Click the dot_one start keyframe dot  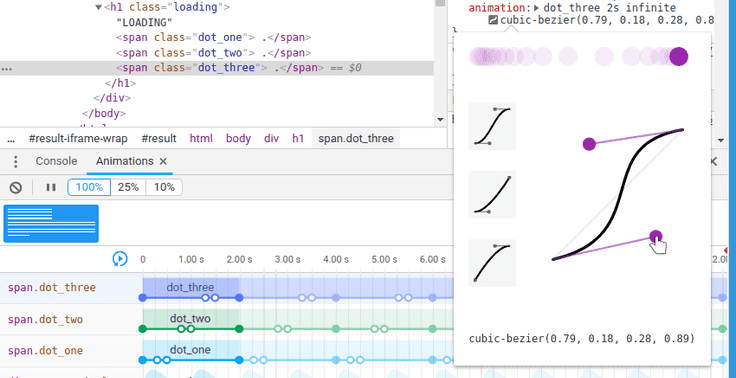[x=143, y=360]
